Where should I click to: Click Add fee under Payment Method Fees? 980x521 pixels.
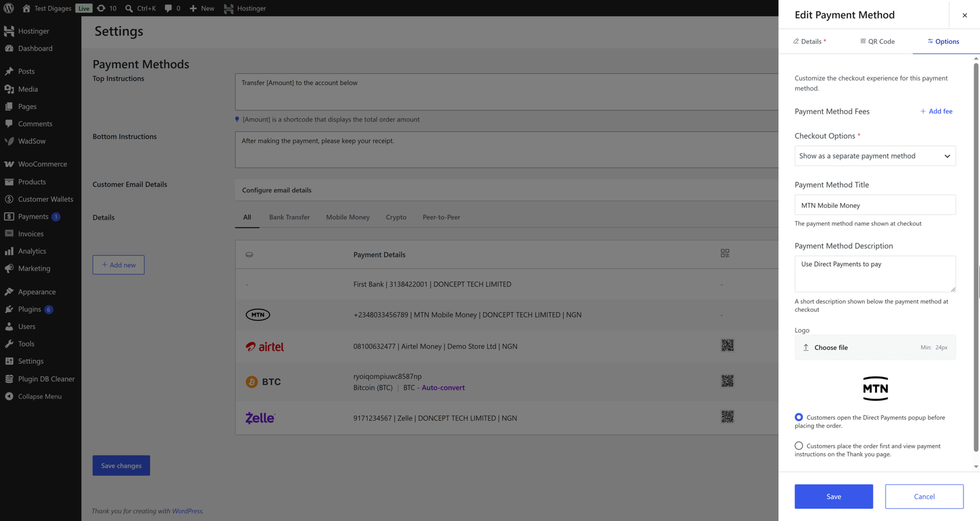pos(937,111)
